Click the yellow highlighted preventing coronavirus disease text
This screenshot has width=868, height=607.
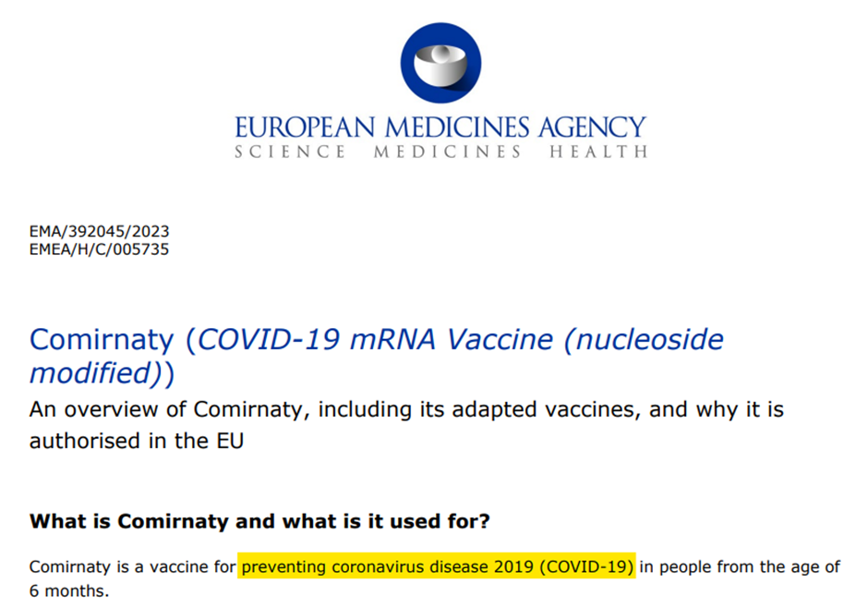click(x=391, y=565)
